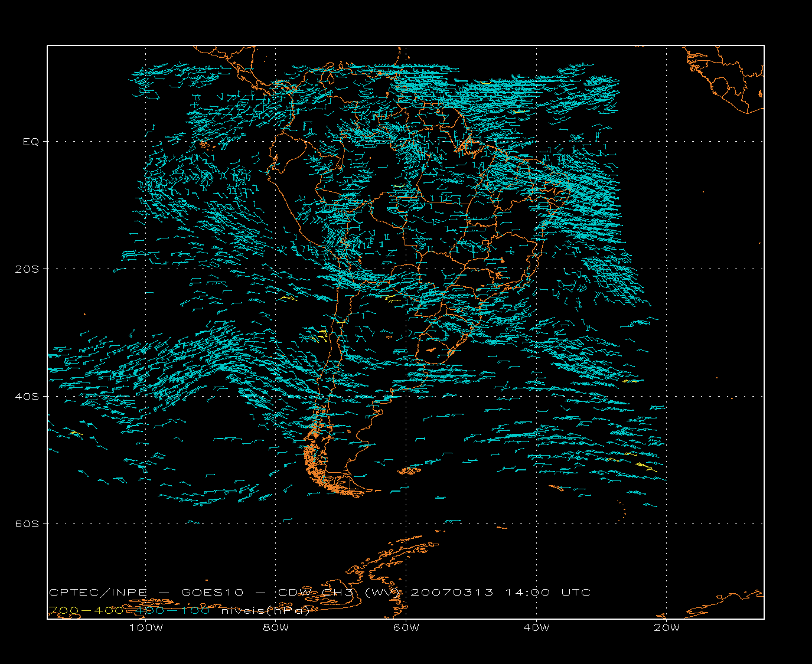Click the 80W longitude label

(x=276, y=627)
